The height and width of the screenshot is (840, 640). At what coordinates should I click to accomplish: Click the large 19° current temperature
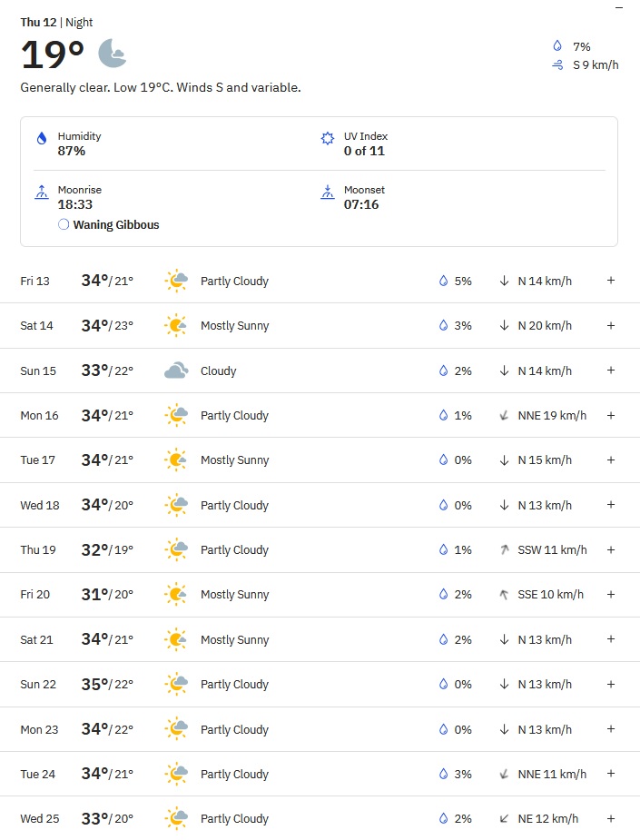pos(53,54)
